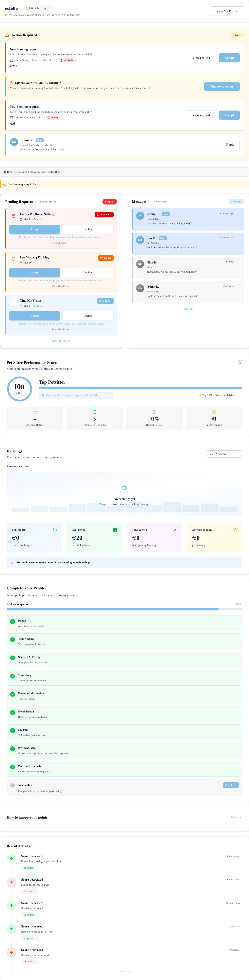Click the NK avatar in Messages panel
Screen dimensions: 249x980
point(140,264)
